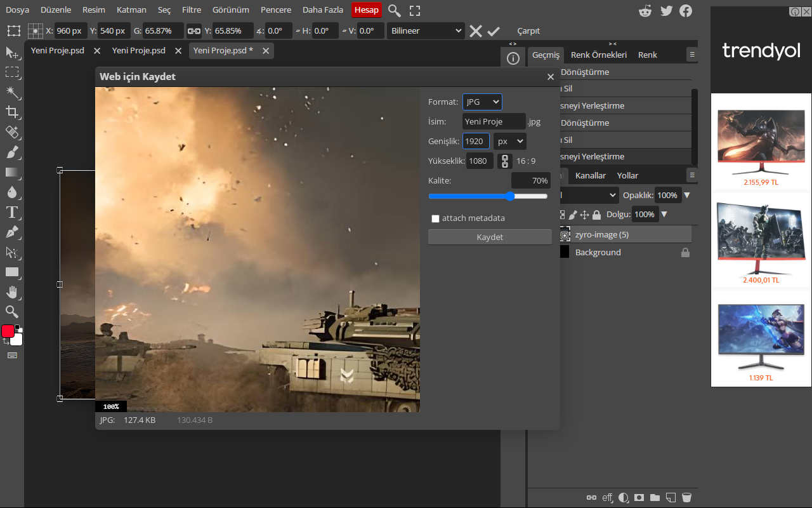Expand the Dolgu arrow
Image resolution: width=812 pixels, height=508 pixels.
(x=664, y=215)
